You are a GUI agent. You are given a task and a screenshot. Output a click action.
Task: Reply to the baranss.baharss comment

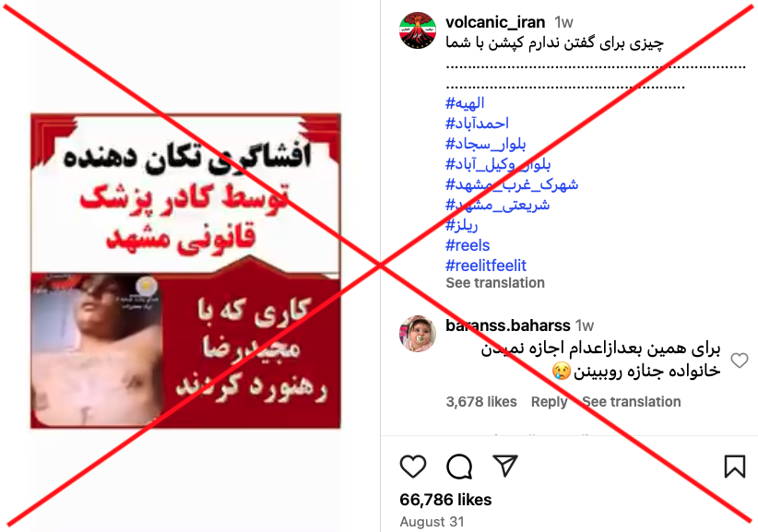(550, 402)
